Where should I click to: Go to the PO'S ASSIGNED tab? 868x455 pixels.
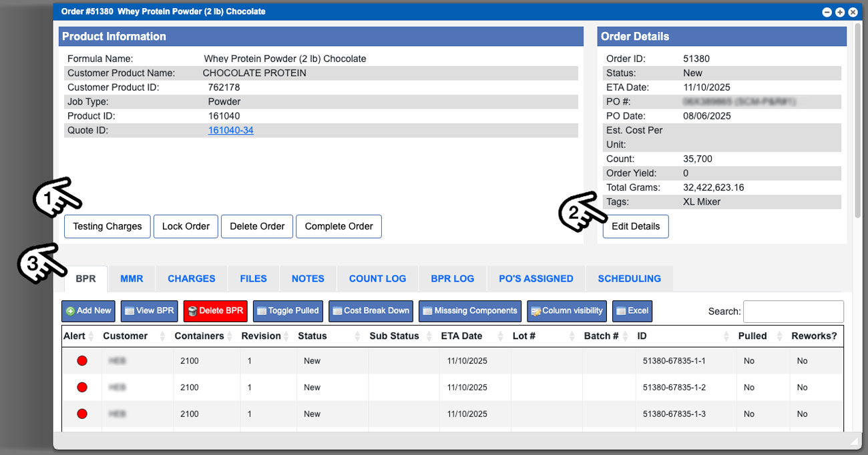[535, 279]
